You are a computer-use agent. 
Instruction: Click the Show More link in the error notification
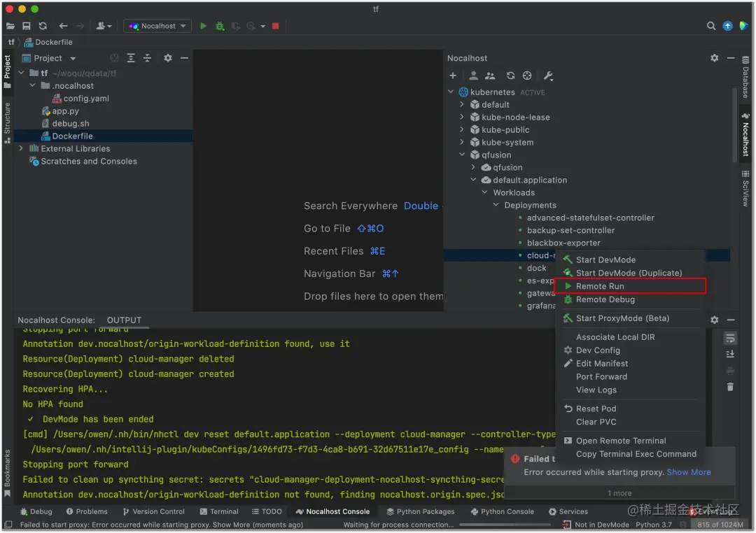pos(689,472)
